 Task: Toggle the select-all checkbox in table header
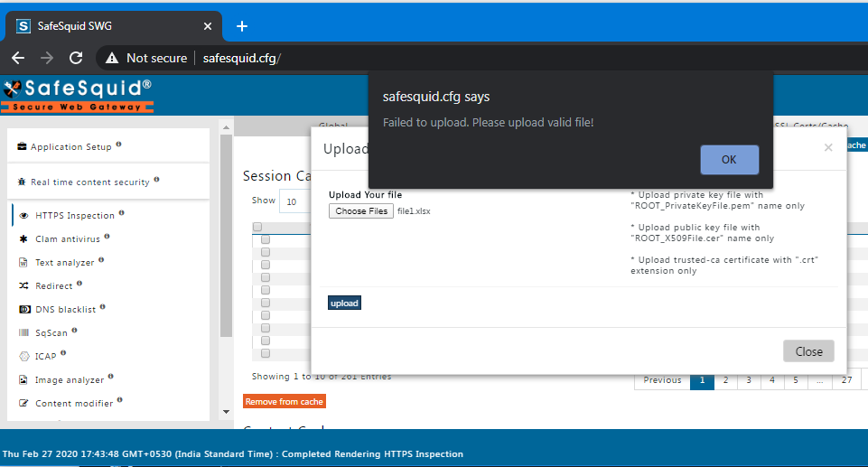point(257,227)
